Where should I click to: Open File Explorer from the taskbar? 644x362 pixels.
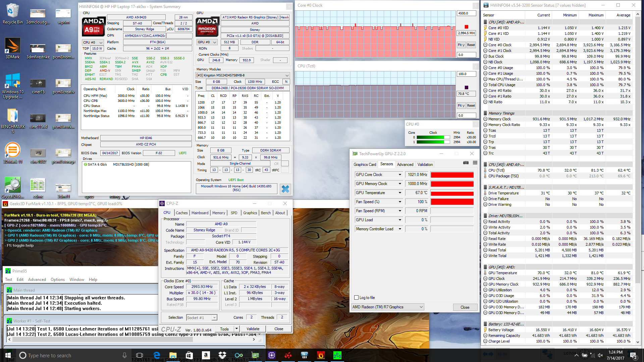pyautogui.click(x=173, y=355)
